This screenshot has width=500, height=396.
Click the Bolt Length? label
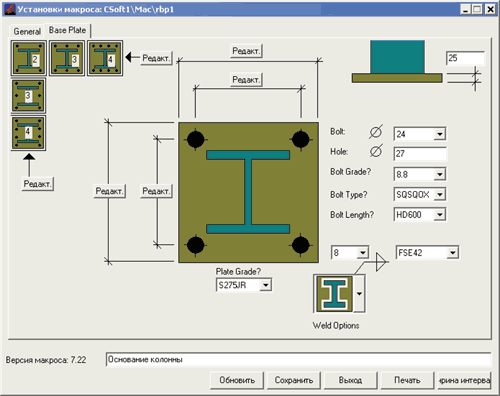[x=352, y=215]
